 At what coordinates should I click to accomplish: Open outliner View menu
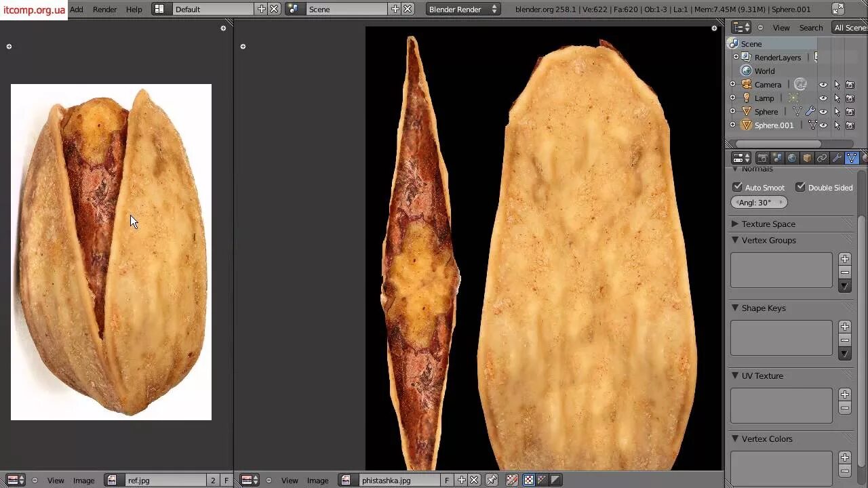coord(781,28)
